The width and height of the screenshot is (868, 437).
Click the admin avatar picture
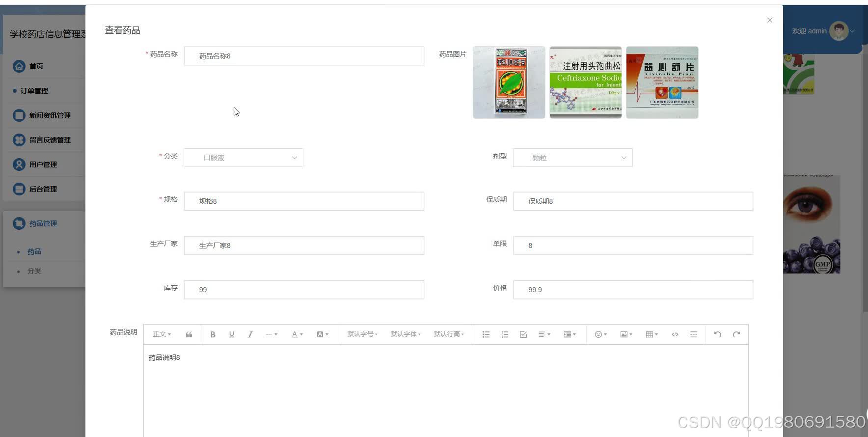click(839, 31)
